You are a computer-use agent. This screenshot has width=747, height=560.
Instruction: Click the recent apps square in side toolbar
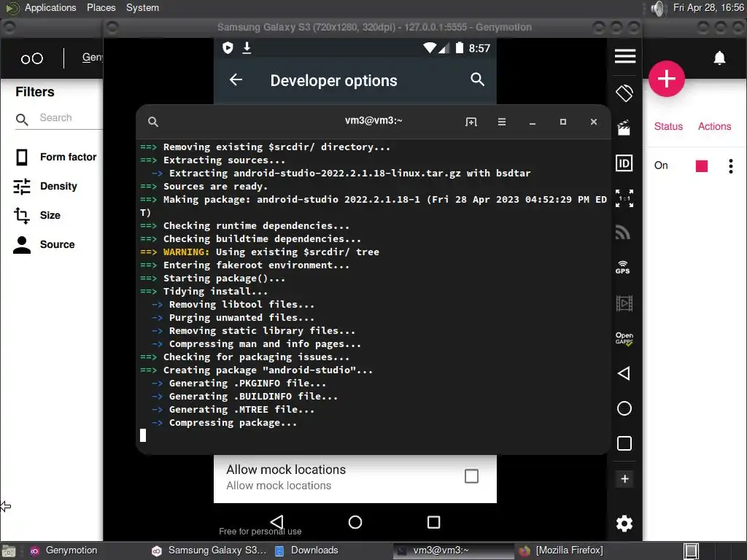coord(624,443)
